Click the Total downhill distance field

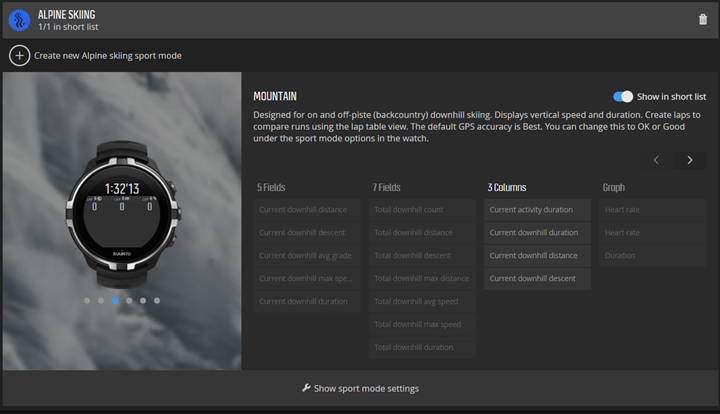[x=422, y=233]
